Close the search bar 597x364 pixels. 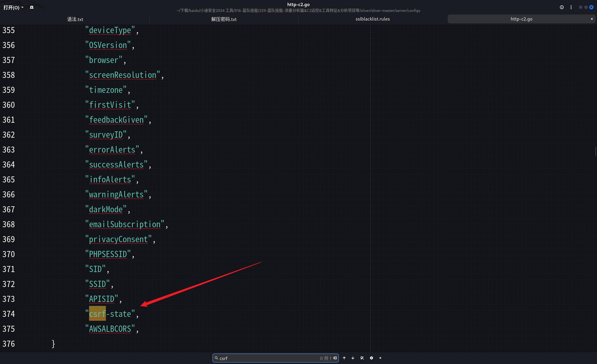pyautogui.click(x=380, y=358)
